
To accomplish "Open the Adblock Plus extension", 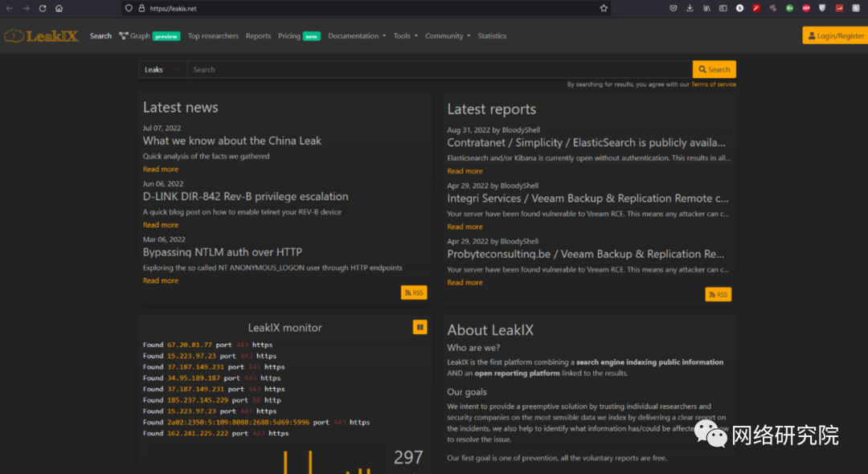I will (x=806, y=8).
